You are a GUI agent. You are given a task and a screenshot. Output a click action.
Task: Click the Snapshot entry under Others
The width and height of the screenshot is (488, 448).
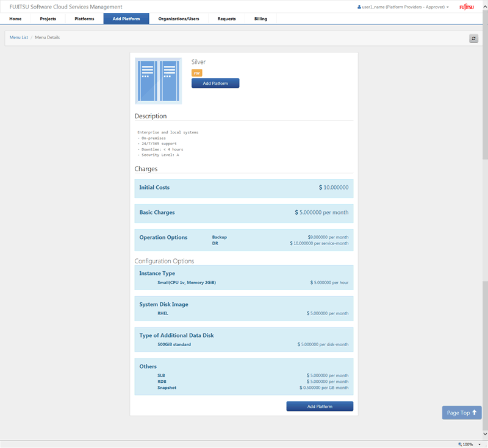(x=167, y=388)
